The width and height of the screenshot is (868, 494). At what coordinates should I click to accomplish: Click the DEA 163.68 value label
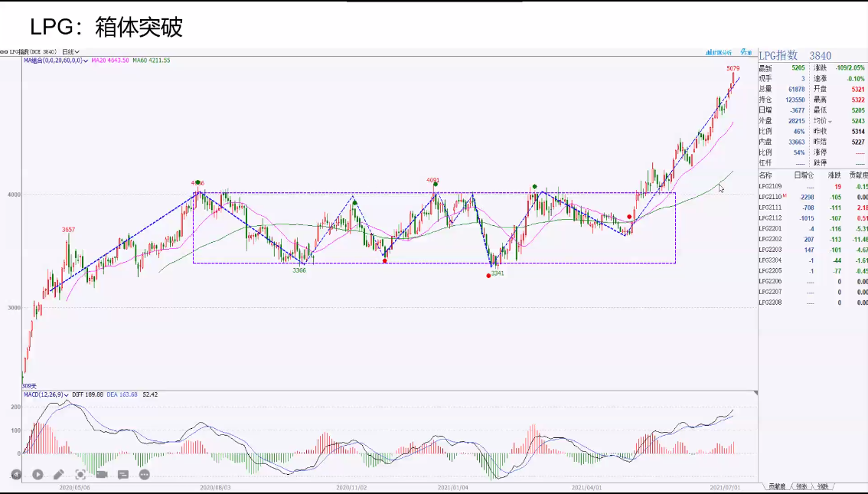tap(122, 395)
